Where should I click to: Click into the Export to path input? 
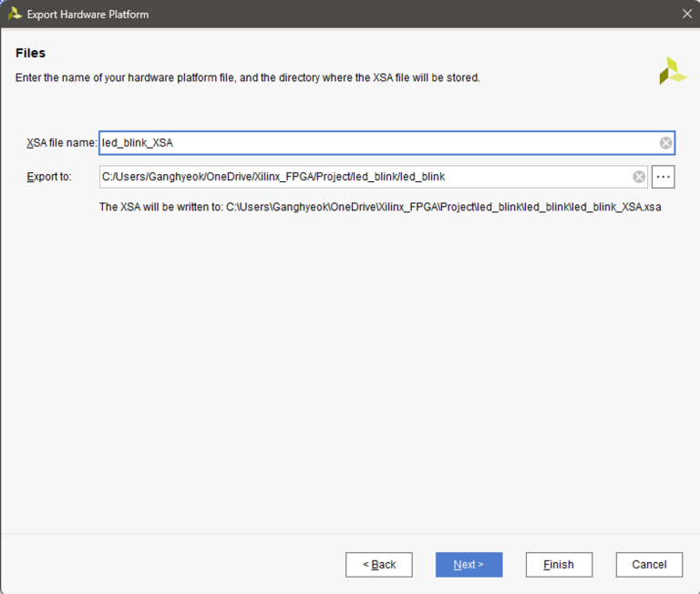click(x=373, y=177)
